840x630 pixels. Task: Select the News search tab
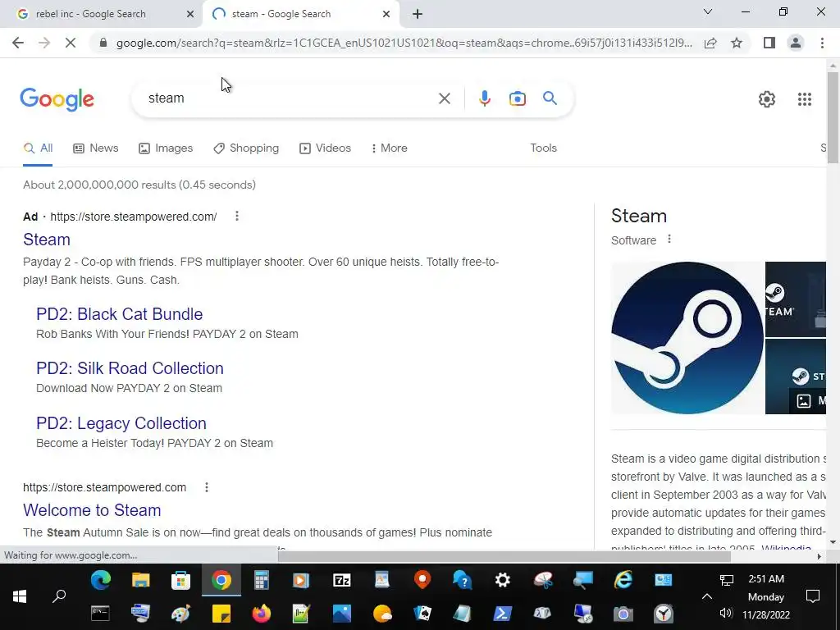pos(96,148)
